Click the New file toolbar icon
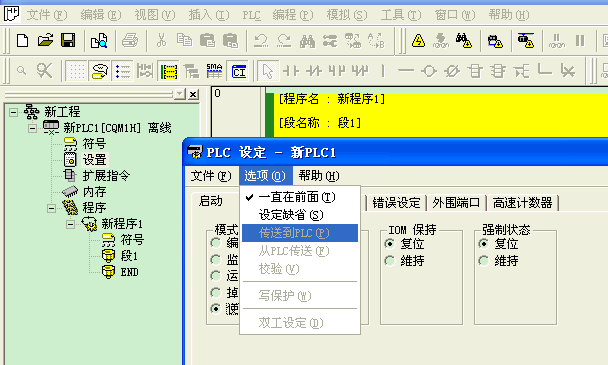This screenshot has width=608, height=365. click(x=22, y=40)
